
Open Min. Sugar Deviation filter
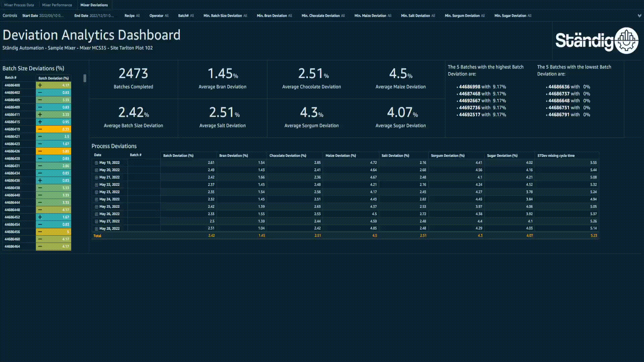513,16
